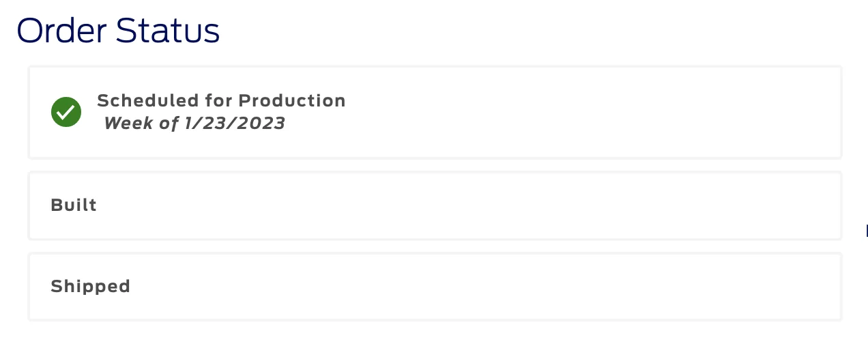Click the Week of 1/23/2023 date text

pyautogui.click(x=194, y=124)
